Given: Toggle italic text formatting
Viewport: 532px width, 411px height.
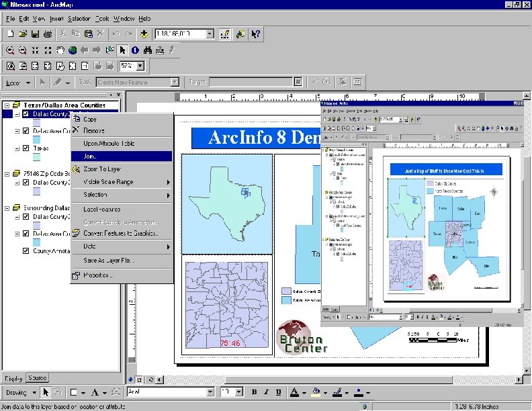Looking at the screenshot, I should (x=267, y=392).
